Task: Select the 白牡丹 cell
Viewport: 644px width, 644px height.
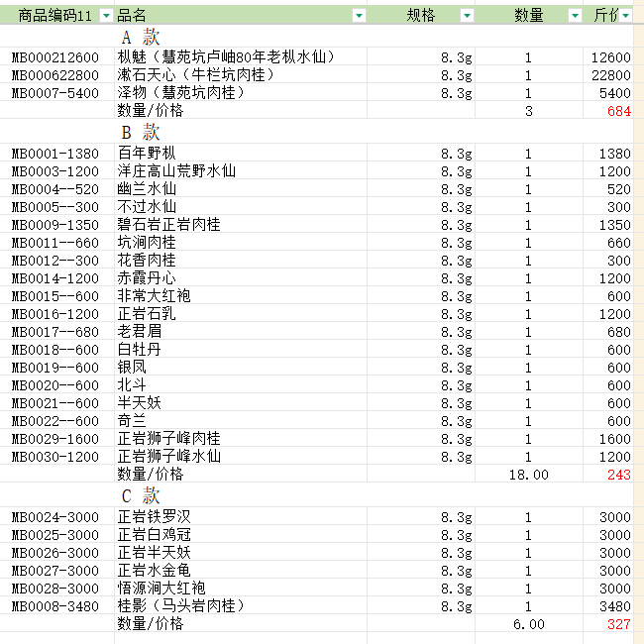Action: click(241, 350)
